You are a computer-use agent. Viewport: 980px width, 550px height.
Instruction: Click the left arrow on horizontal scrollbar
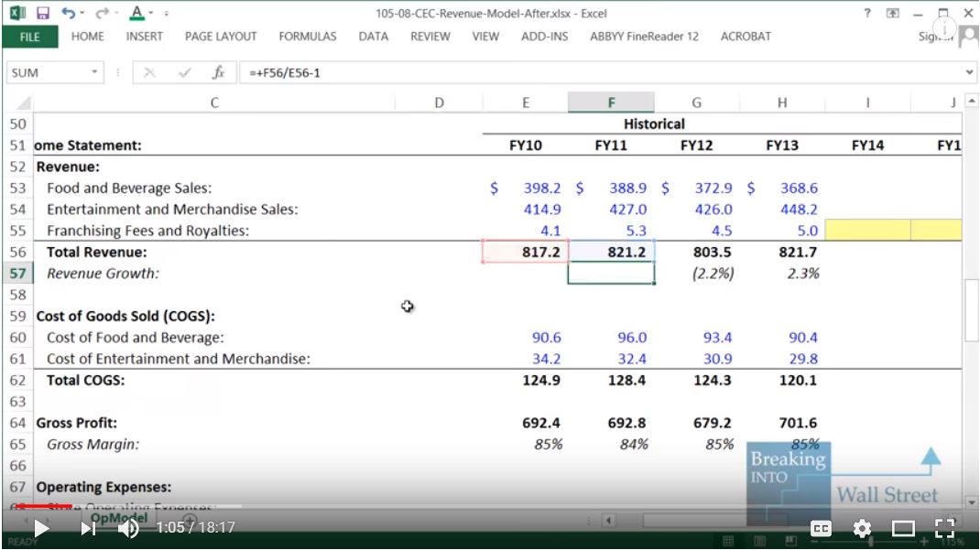(608, 519)
